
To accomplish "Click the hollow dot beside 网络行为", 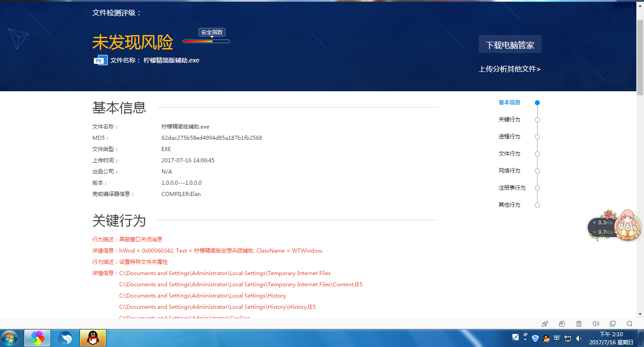I will tap(537, 171).
